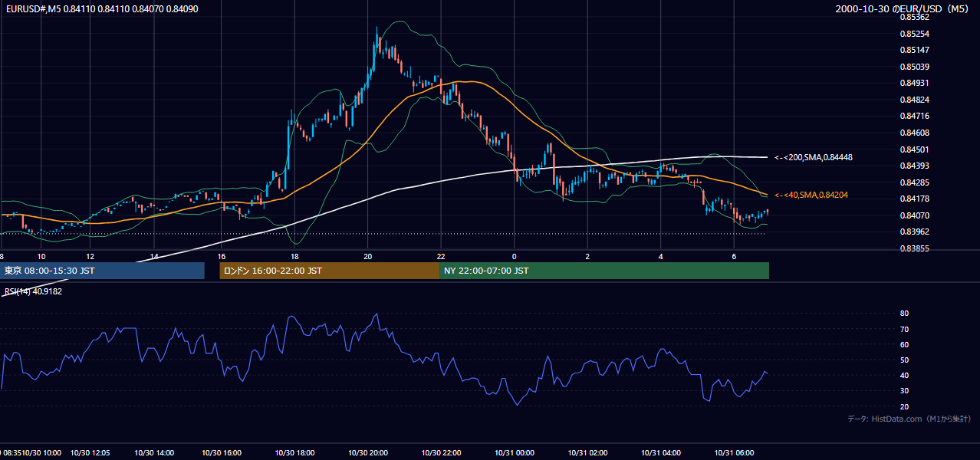Click the bottom timestamp 10/31 06:00

735,452
